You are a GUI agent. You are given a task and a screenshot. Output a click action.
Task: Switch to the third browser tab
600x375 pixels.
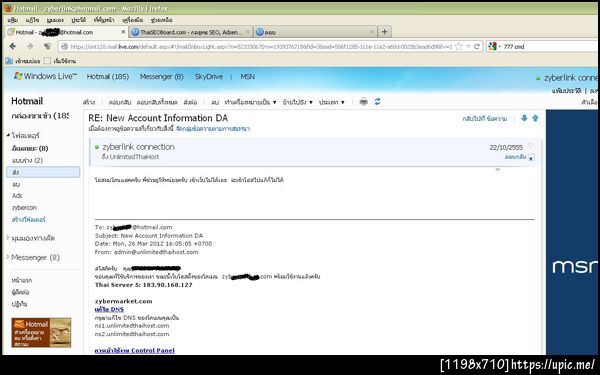pyautogui.click(x=315, y=32)
